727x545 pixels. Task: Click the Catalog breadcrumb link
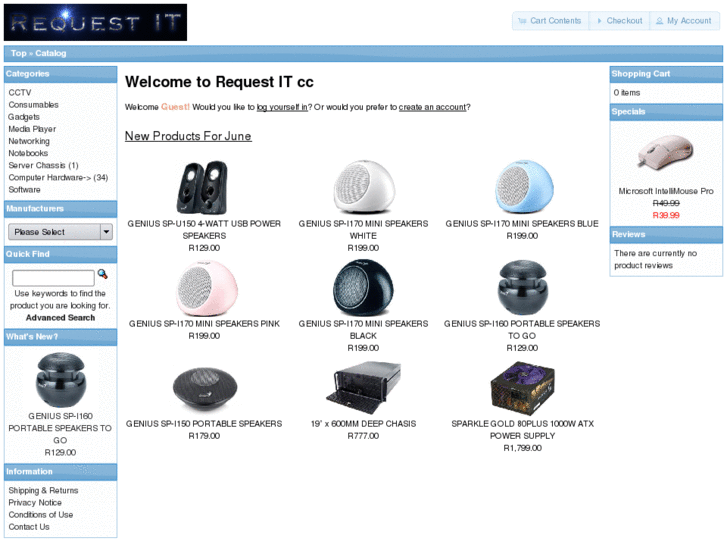(51, 53)
